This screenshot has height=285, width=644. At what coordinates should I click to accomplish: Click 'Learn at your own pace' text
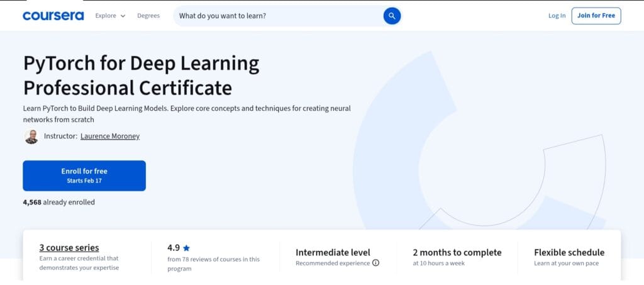(x=567, y=263)
